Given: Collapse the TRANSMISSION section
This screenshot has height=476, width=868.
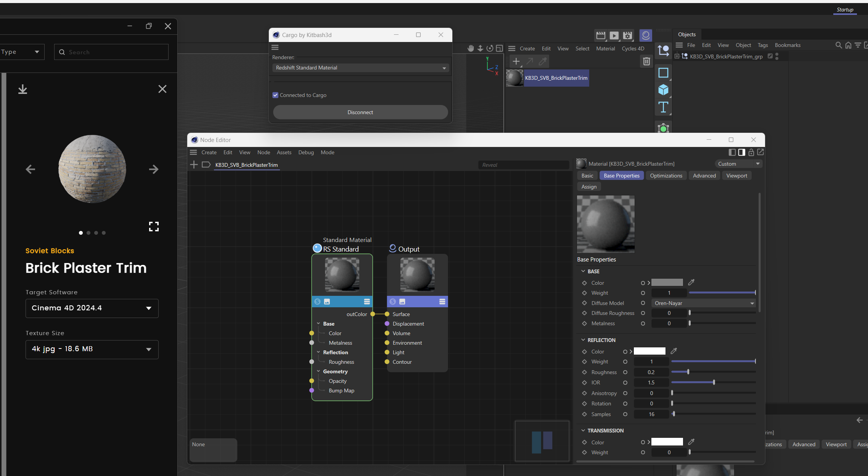Looking at the screenshot, I should click(x=583, y=431).
